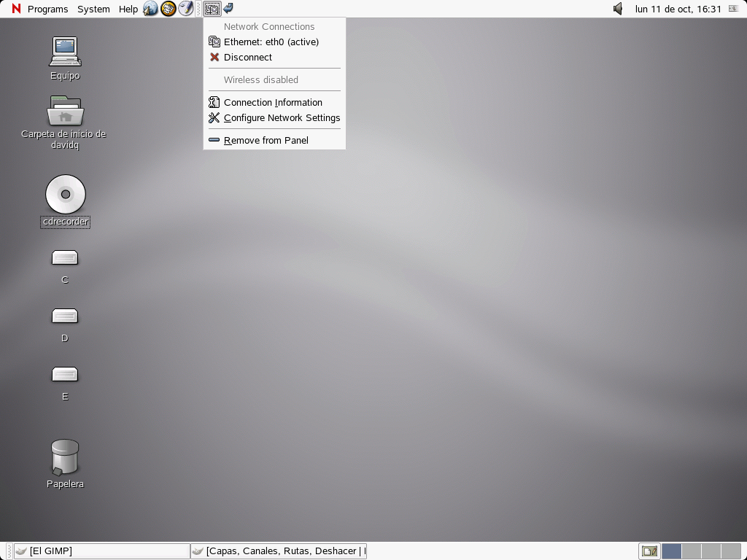Image resolution: width=747 pixels, height=560 pixels.
Task: Click the icon beside Connection Information
Action: point(214,102)
